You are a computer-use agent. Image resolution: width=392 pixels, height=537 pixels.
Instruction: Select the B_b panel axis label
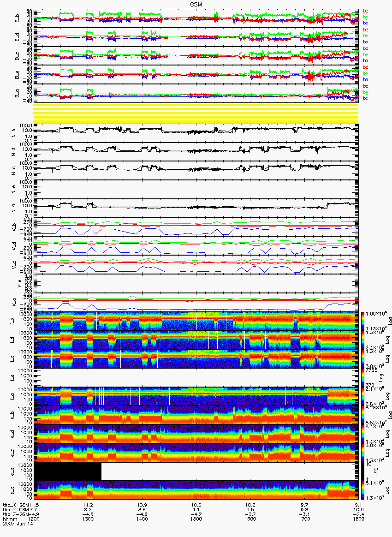tap(17, 18)
